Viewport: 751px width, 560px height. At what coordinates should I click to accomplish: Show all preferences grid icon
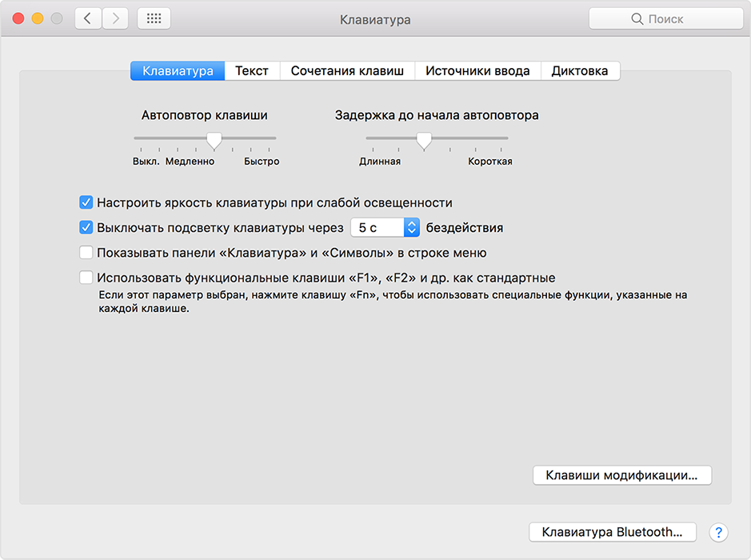[x=154, y=18]
